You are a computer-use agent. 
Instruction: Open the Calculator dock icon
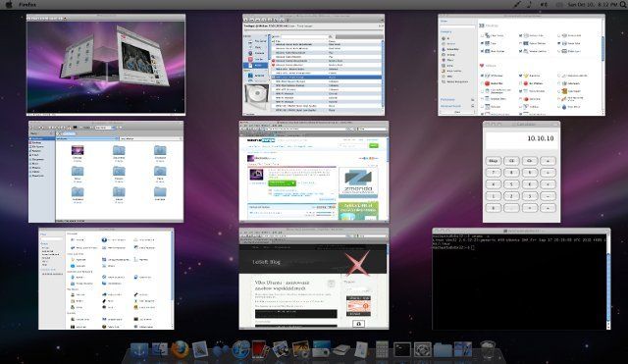tap(382, 349)
